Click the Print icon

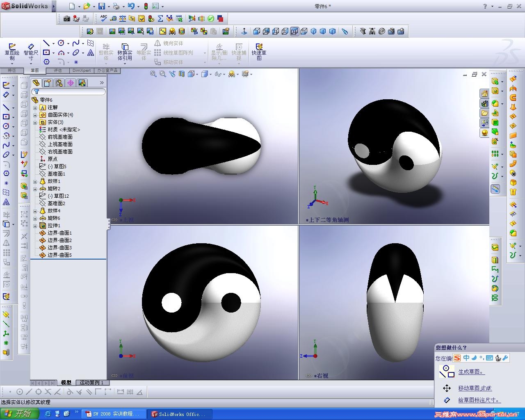click(x=116, y=6)
